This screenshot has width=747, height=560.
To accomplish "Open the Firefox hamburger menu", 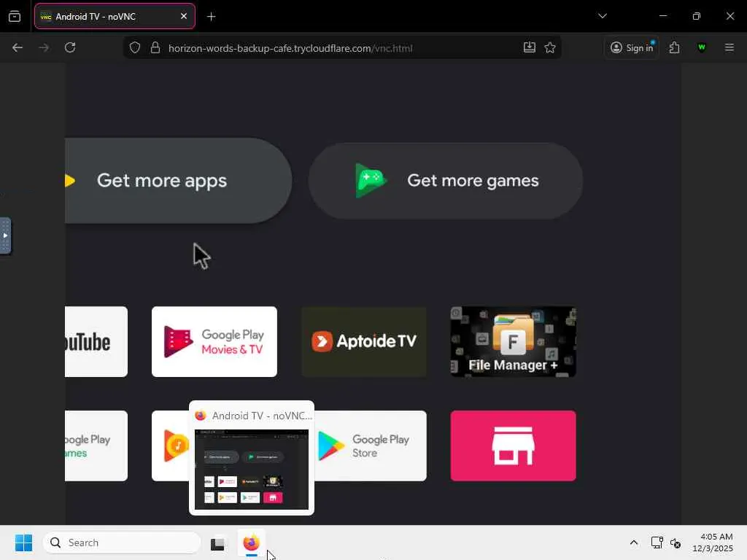I will pos(729,47).
